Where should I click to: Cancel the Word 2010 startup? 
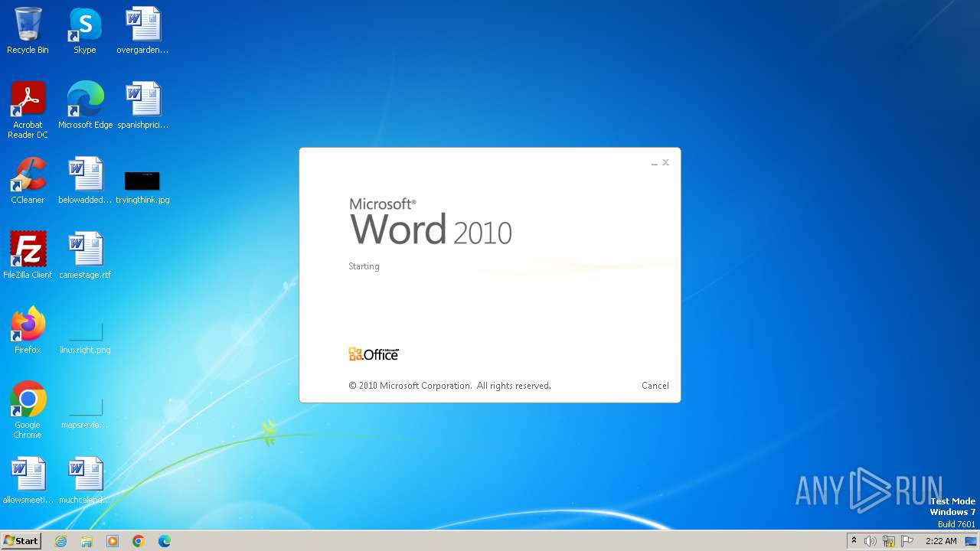655,386
